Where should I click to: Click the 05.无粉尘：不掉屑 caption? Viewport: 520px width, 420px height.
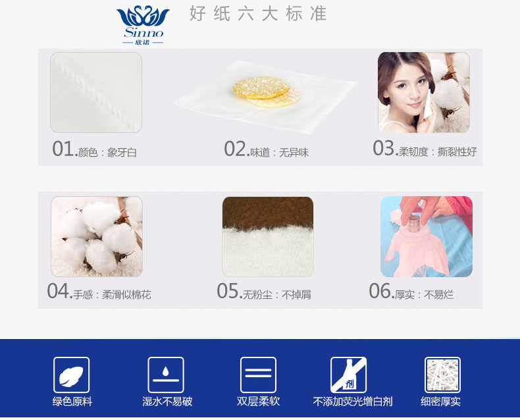(264, 291)
